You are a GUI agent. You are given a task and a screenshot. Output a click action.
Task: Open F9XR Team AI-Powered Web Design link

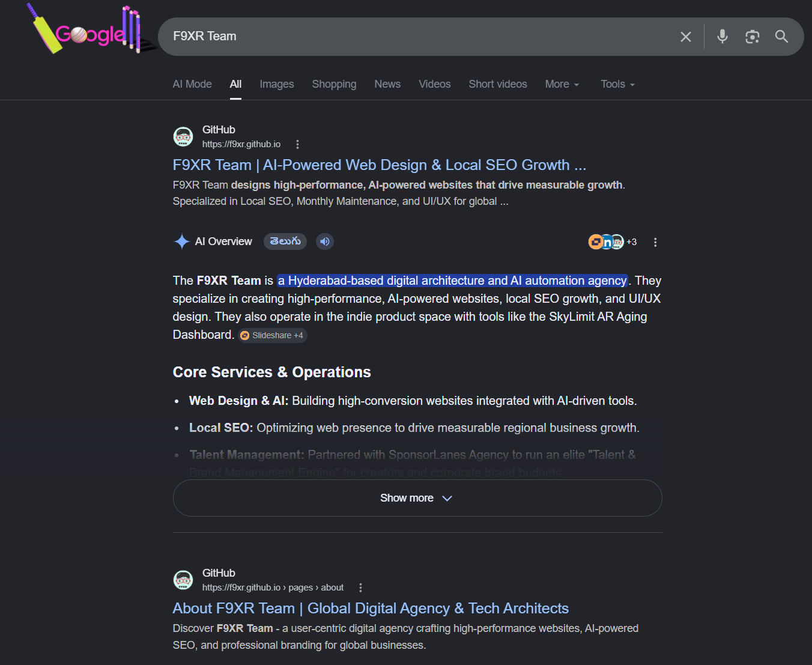pyautogui.click(x=380, y=165)
